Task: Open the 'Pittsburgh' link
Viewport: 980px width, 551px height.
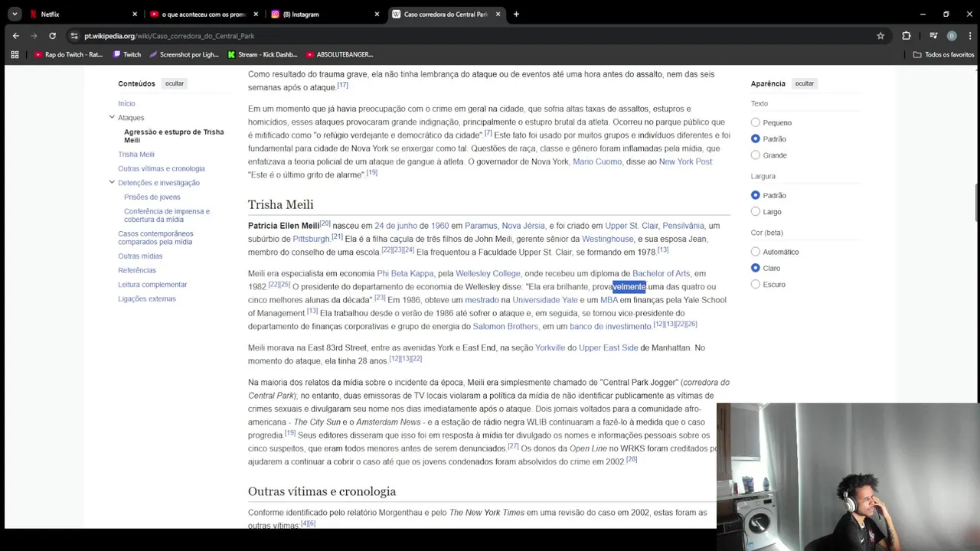Action: tap(311, 239)
